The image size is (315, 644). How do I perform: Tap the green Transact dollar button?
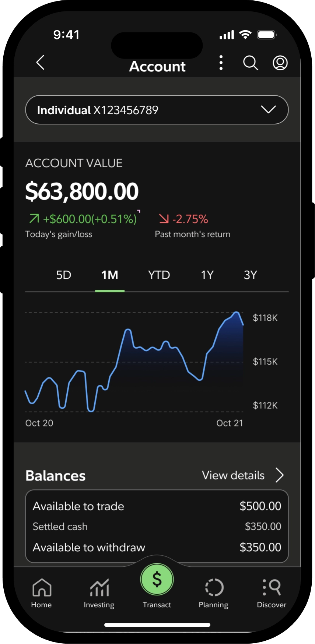coord(157,580)
